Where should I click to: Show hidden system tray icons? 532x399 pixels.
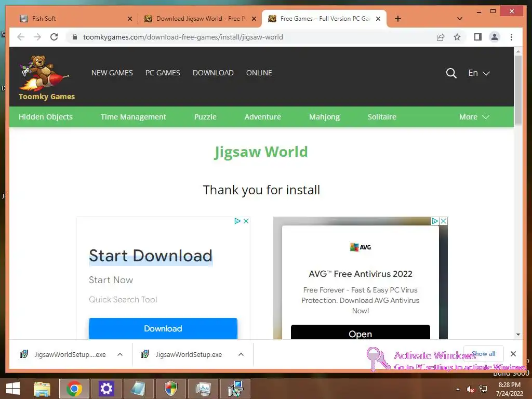click(458, 389)
